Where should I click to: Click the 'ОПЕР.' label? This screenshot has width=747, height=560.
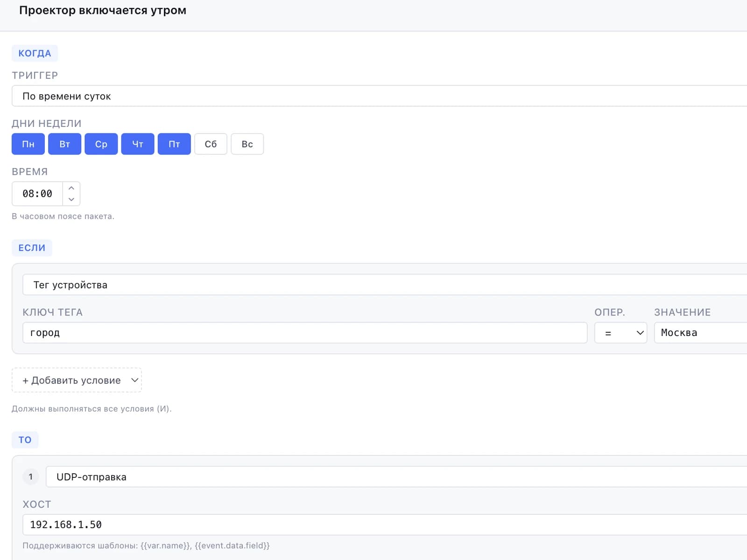pyautogui.click(x=610, y=312)
